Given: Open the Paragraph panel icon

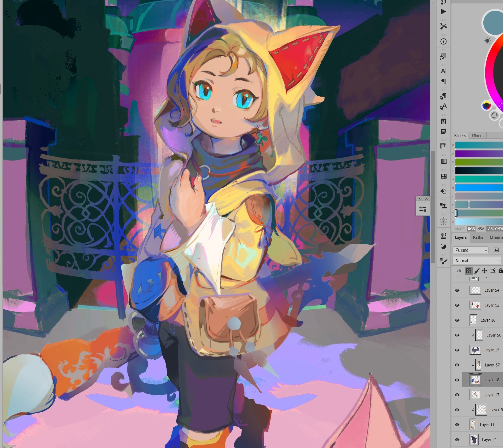Looking at the screenshot, I should tap(443, 82).
